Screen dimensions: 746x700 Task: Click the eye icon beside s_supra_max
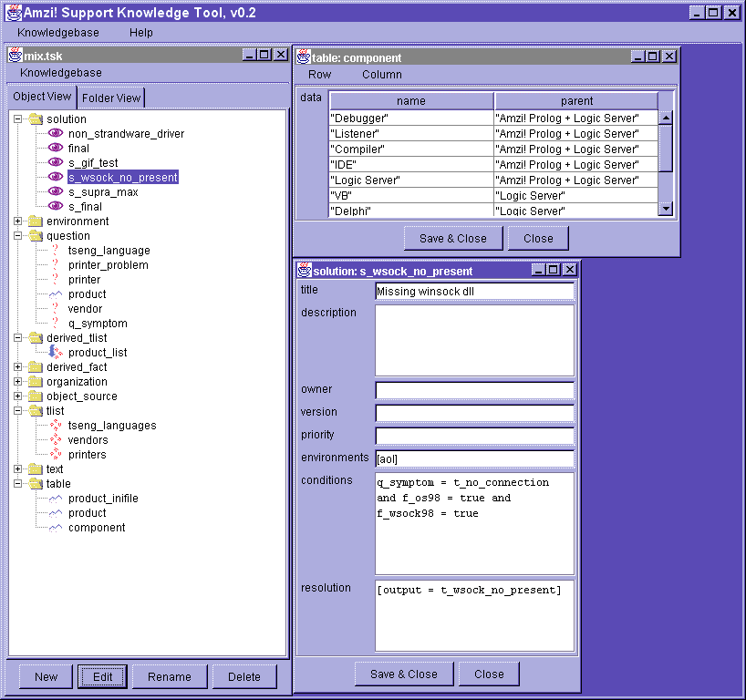(56, 191)
